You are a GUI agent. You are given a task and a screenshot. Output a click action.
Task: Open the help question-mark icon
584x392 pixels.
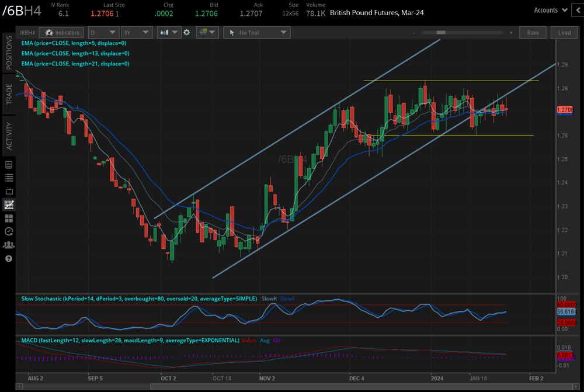point(9,259)
